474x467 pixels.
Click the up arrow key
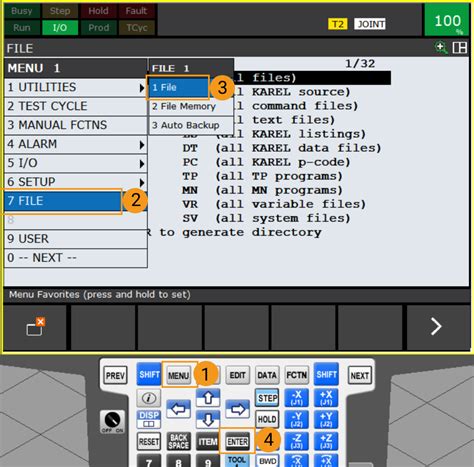click(x=208, y=397)
